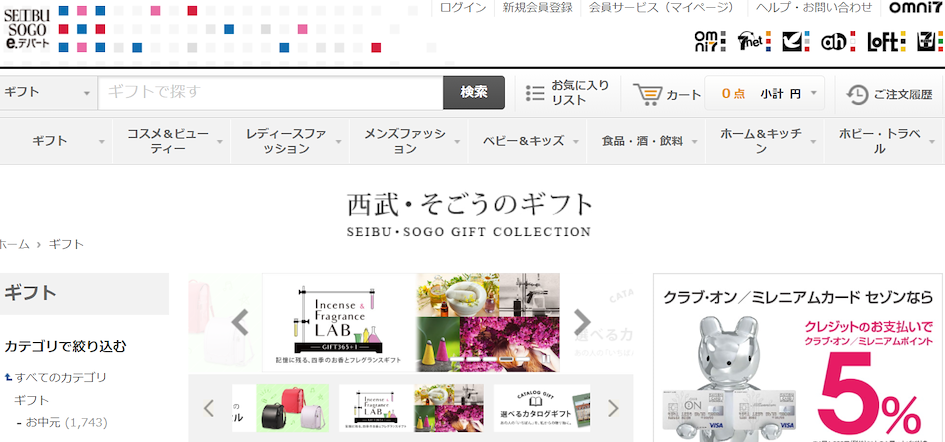Expand the 食品・酒・飲料 menu
This screenshot has width=945, height=442.
[x=645, y=141]
